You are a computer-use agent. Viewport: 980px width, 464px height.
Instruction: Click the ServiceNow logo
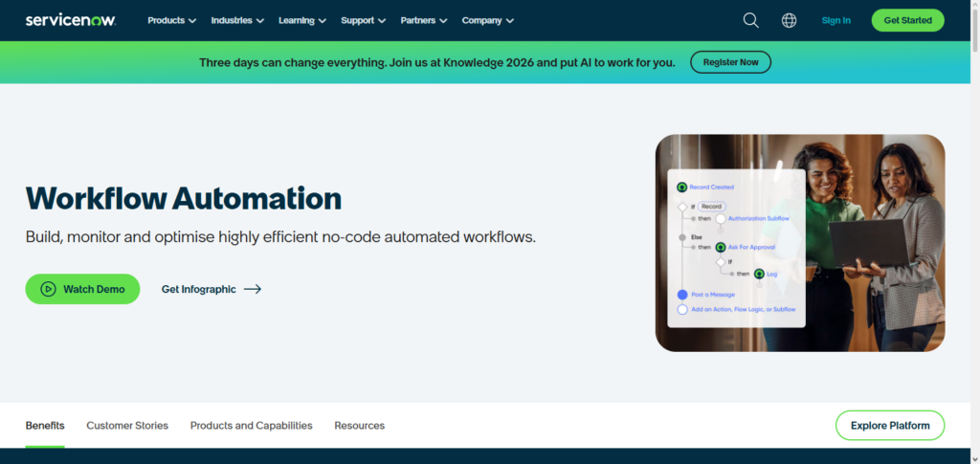pos(71,20)
